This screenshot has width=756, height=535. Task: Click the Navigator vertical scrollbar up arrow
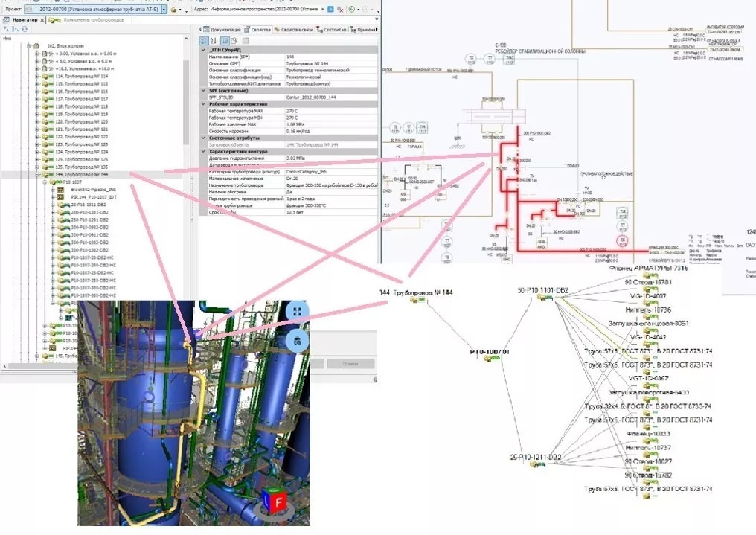coord(186,39)
